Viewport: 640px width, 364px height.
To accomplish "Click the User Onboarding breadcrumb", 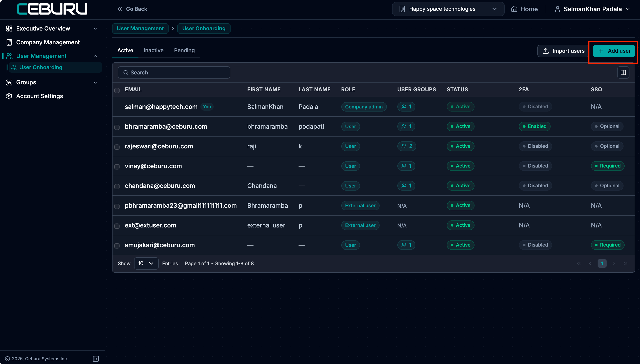I will 204,29.
